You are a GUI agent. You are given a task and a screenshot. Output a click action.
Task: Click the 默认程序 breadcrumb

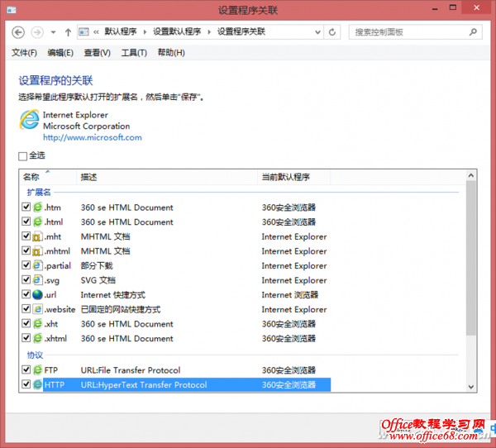(x=121, y=31)
